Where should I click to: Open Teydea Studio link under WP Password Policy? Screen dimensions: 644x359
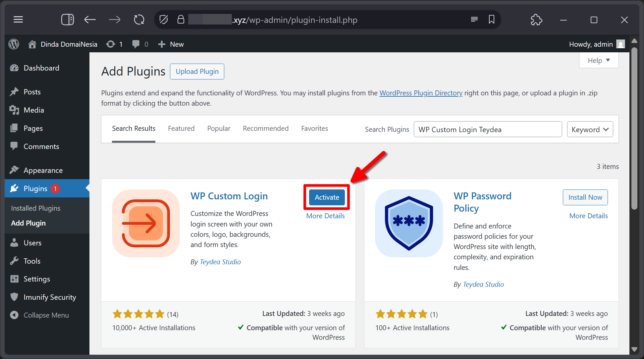(x=483, y=284)
